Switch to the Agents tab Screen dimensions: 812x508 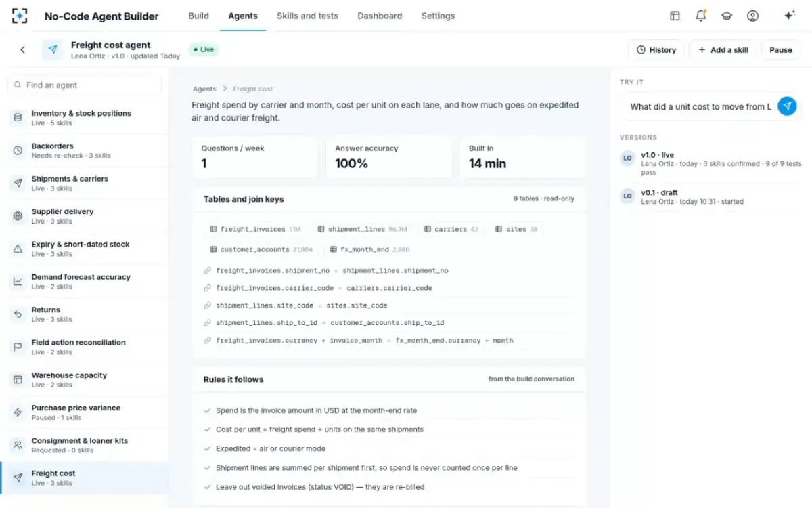tap(243, 16)
